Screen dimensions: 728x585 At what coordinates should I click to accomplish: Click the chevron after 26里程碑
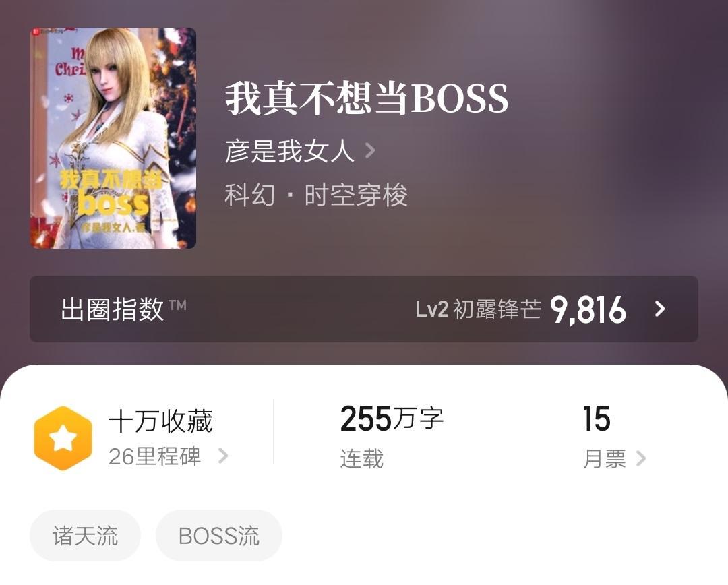click(x=223, y=456)
